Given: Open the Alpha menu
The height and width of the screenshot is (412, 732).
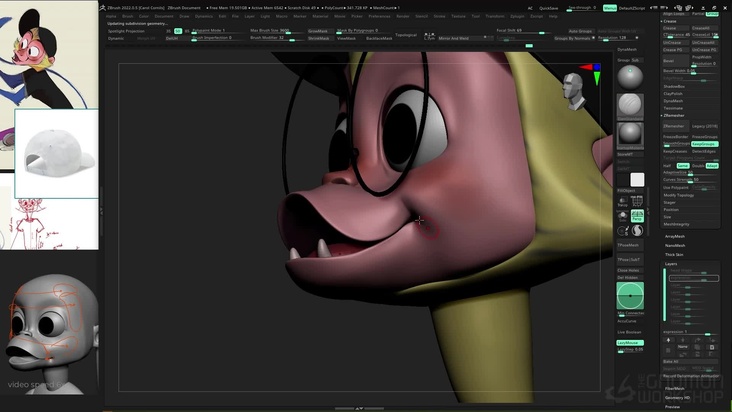Looking at the screenshot, I should 111,16.
